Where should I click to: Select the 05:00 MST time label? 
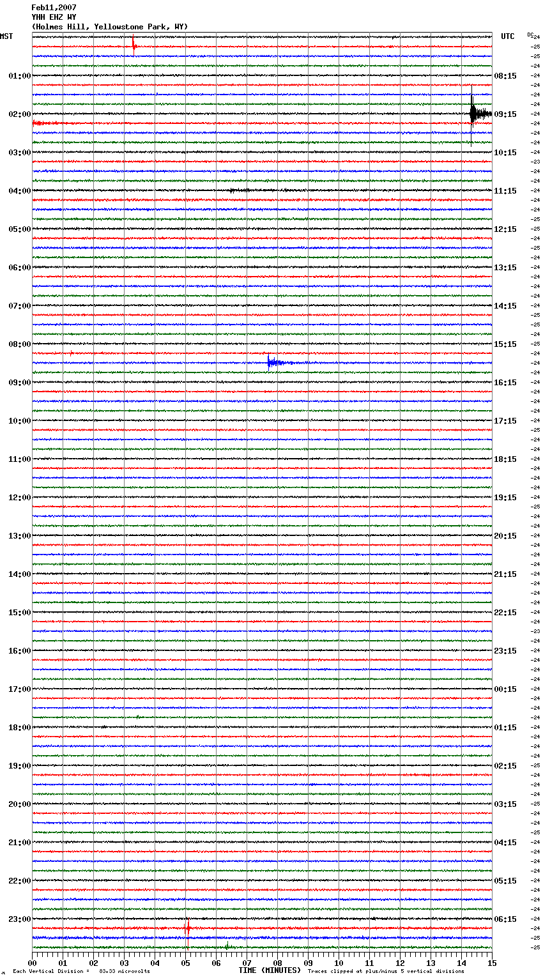pyautogui.click(x=19, y=229)
